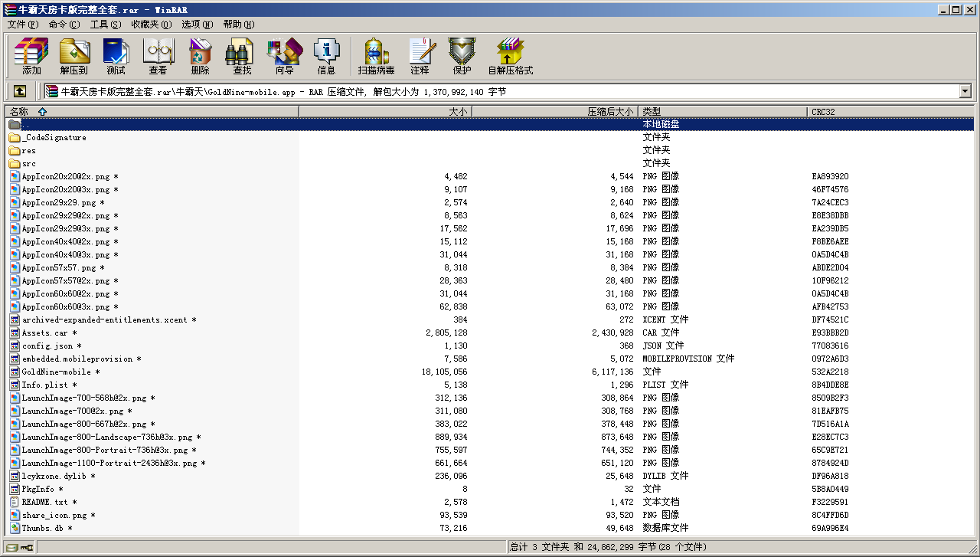980x557 pixels.
Task: Click the 自解压格式 (SFX) toolbar icon
Action: tap(510, 57)
